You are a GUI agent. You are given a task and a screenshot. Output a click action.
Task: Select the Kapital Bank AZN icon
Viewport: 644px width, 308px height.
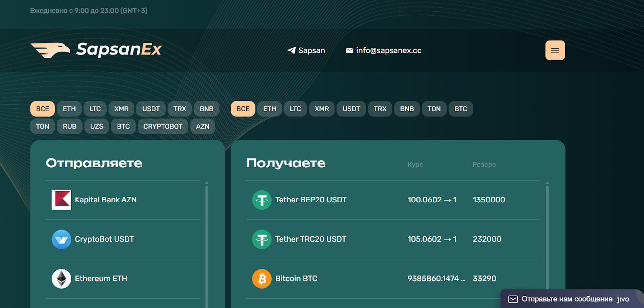coord(62,200)
